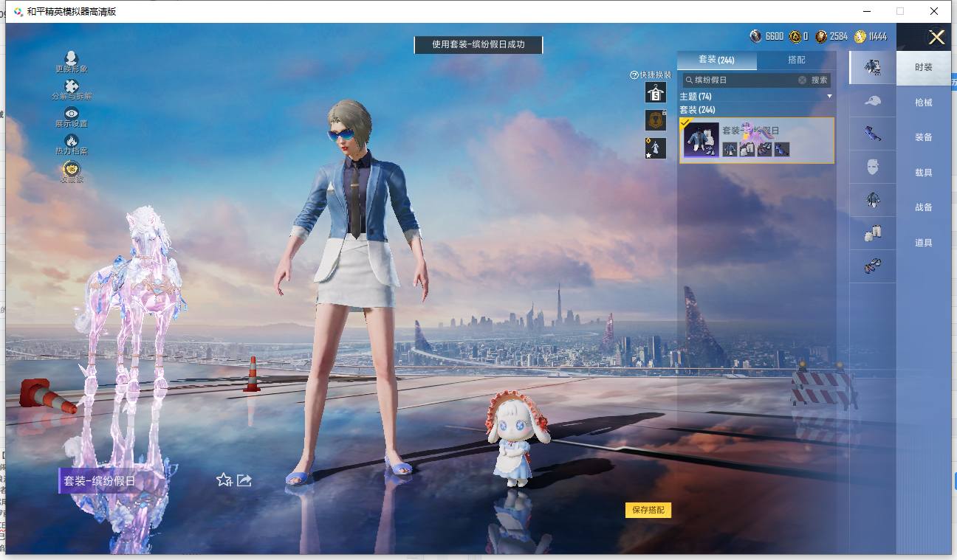Click the share arrow icon

pyautogui.click(x=244, y=480)
